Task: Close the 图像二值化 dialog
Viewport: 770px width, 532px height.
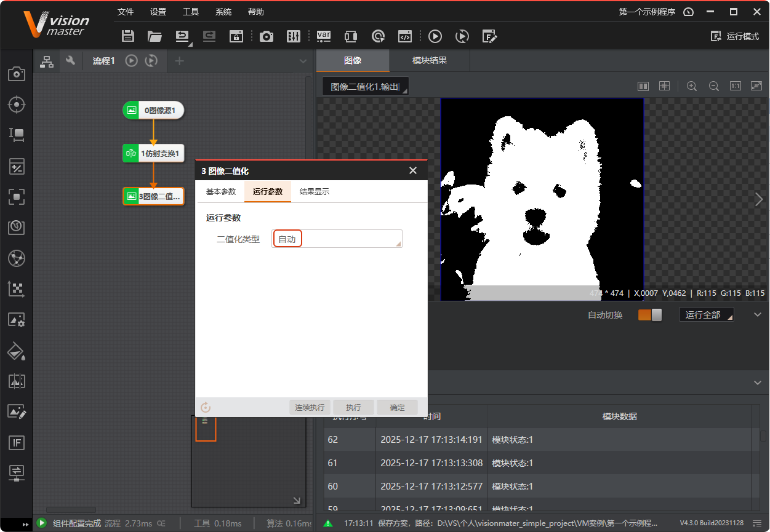Action: (413, 170)
